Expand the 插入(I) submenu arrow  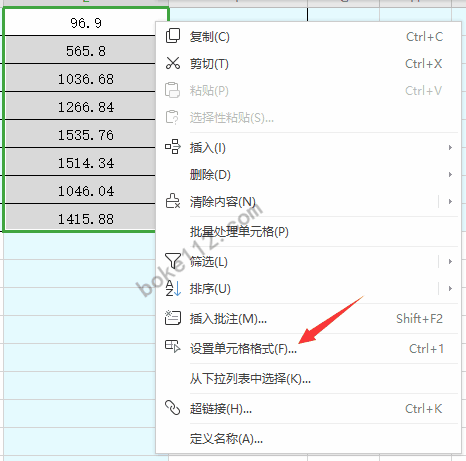point(450,147)
